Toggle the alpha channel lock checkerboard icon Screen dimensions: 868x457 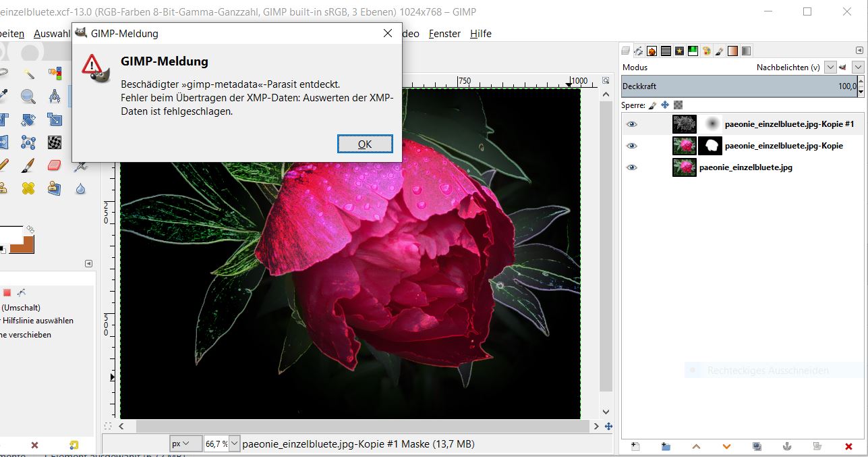pos(678,105)
